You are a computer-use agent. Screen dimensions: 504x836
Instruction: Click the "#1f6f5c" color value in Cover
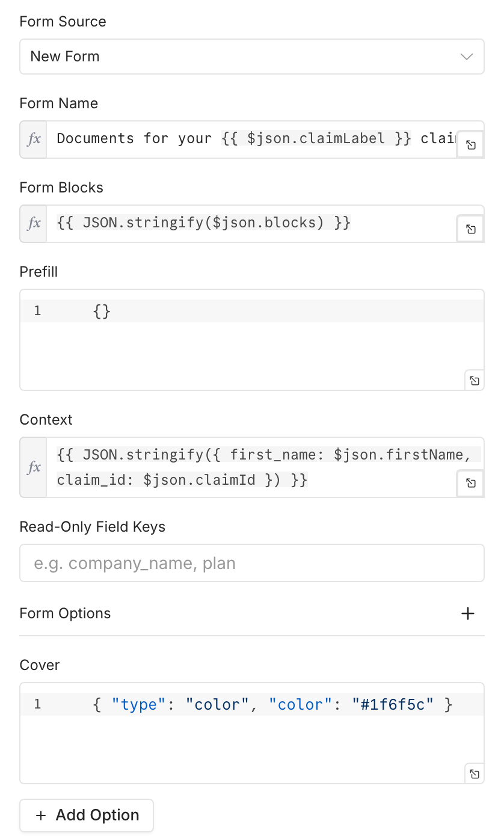tap(393, 704)
